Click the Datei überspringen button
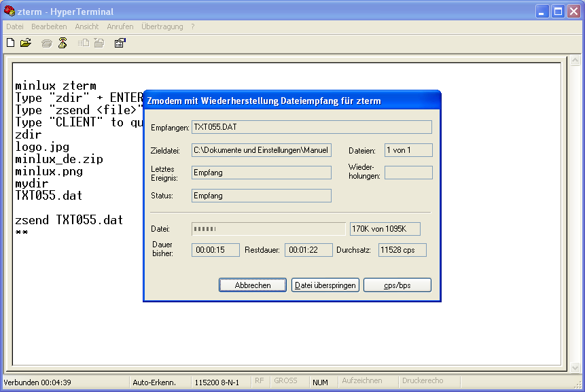Image resolution: width=585 pixels, height=392 pixels. click(x=325, y=285)
